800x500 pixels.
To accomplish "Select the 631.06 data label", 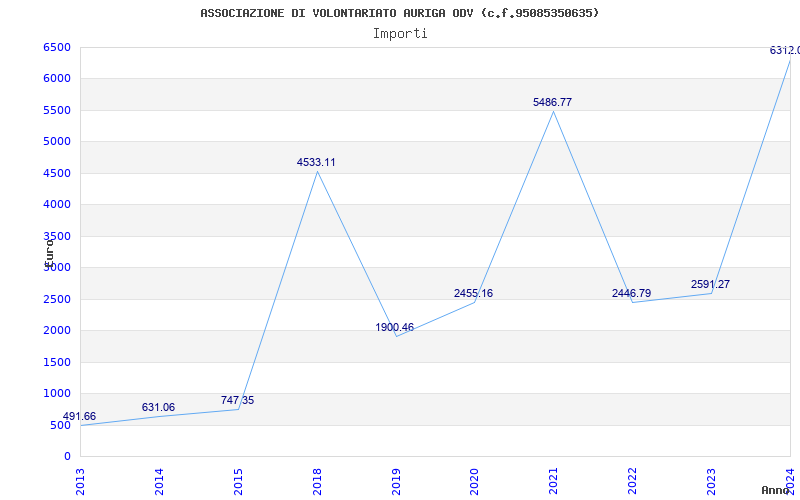I will tap(158, 408).
